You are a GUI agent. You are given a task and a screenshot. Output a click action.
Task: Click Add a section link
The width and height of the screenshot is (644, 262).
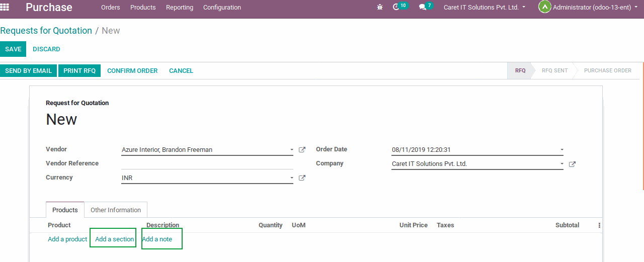pos(115,239)
